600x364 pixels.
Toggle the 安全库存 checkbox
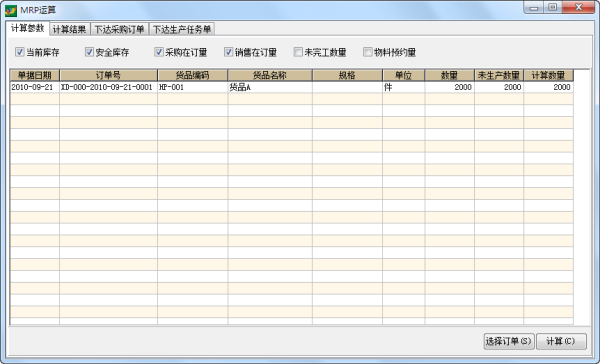89,52
